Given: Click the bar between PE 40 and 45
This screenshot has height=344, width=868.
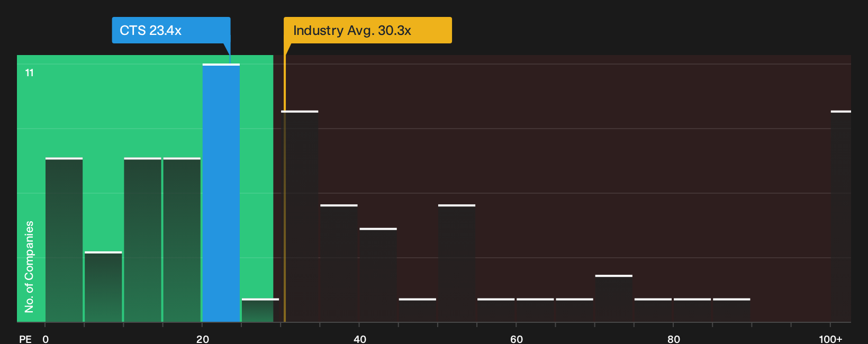Looking at the screenshot, I should click(378, 275).
